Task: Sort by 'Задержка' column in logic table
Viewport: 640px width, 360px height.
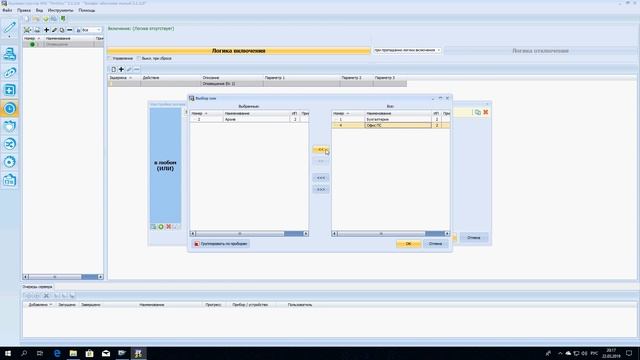Action: click(x=124, y=78)
